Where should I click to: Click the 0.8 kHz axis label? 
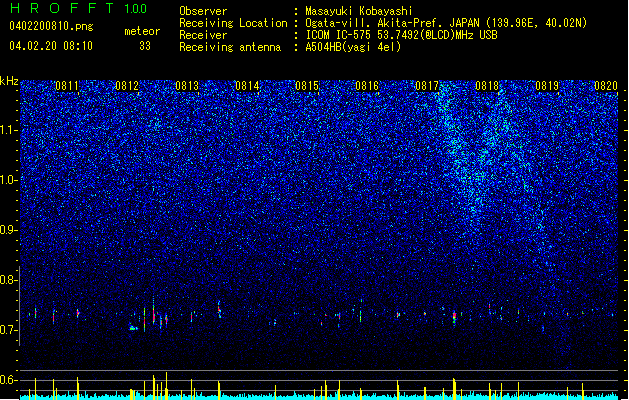click(x=9, y=280)
